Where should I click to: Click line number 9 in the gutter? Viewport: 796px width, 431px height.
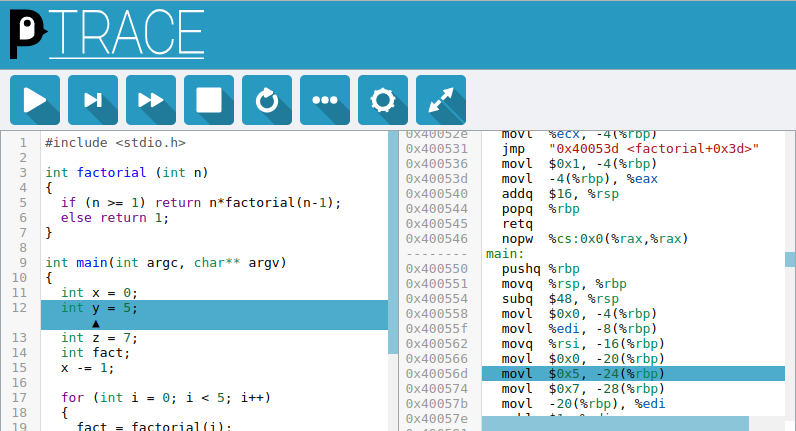coord(23,262)
